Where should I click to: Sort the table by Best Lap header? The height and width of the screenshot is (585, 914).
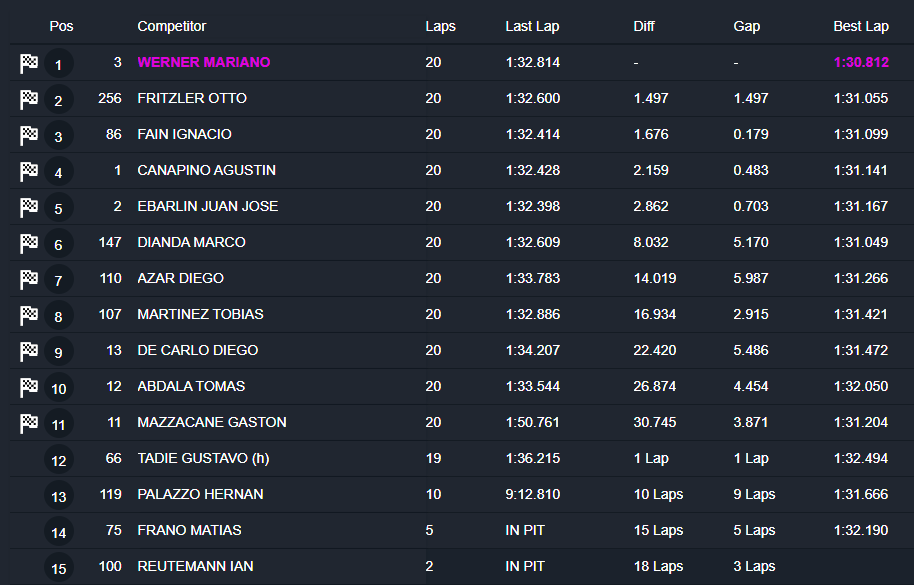pyautogui.click(x=860, y=26)
